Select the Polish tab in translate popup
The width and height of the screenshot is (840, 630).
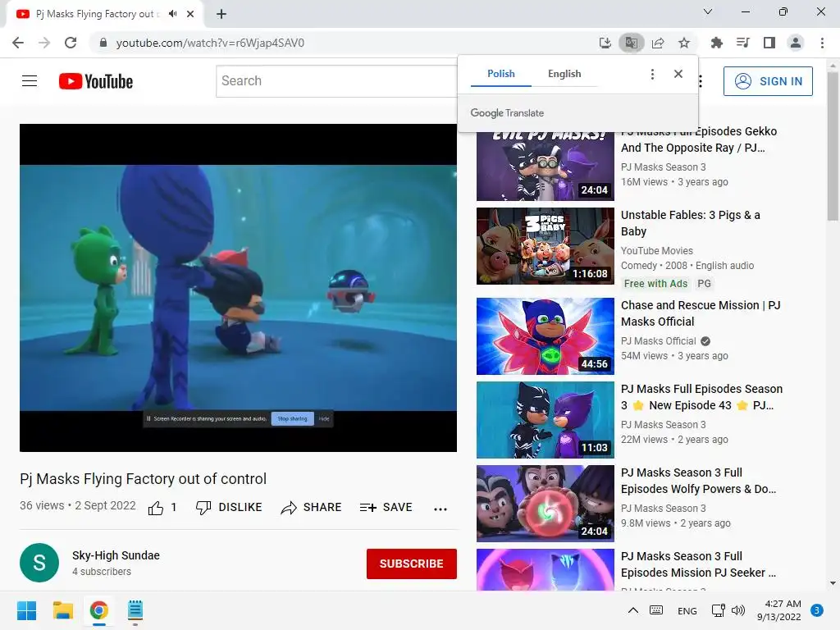[x=501, y=74]
